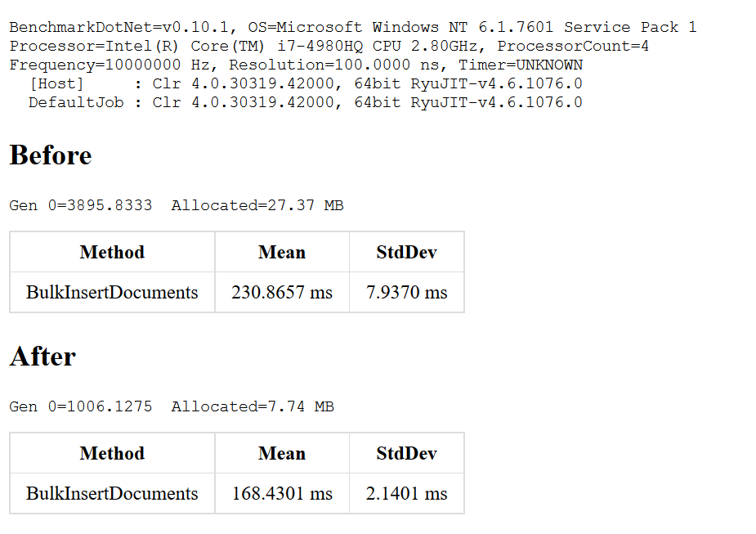Click the Allocated=7.74 MB text

[x=253, y=406]
